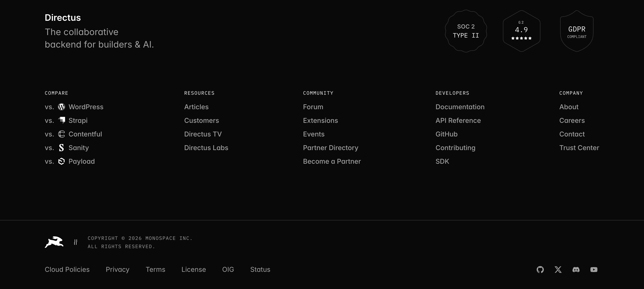Open the Events link

pos(314,134)
